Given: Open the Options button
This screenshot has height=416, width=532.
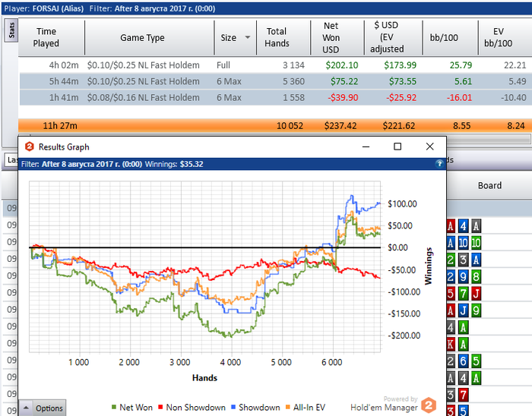Looking at the screenshot, I should pyautogui.click(x=49, y=408).
